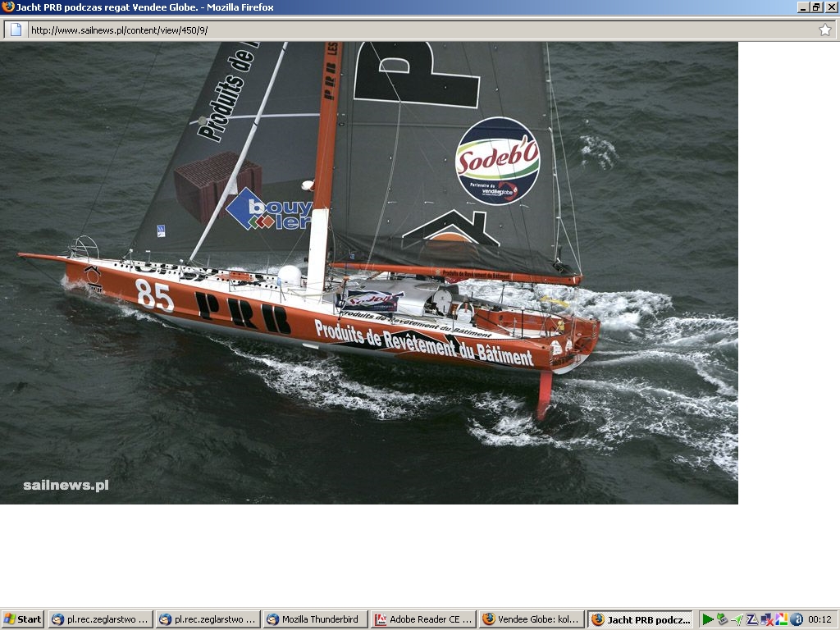Restore down the Firefox window
This screenshot has width=840, height=630.
[816, 7]
